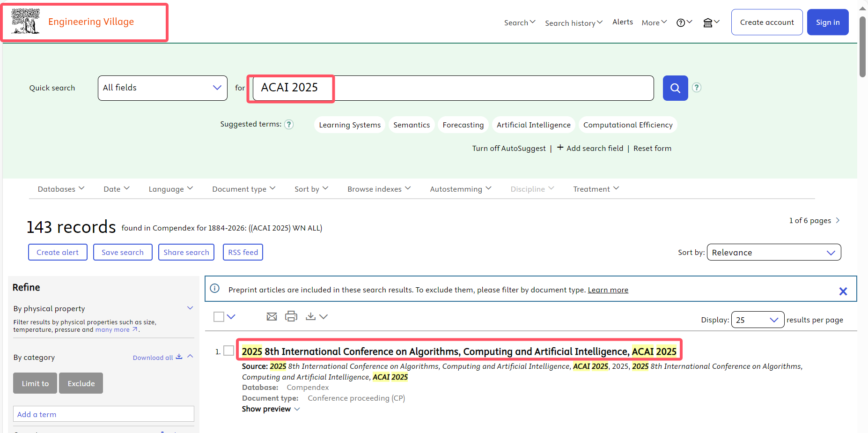
Task: Open the help question mark menu in header
Action: click(684, 22)
